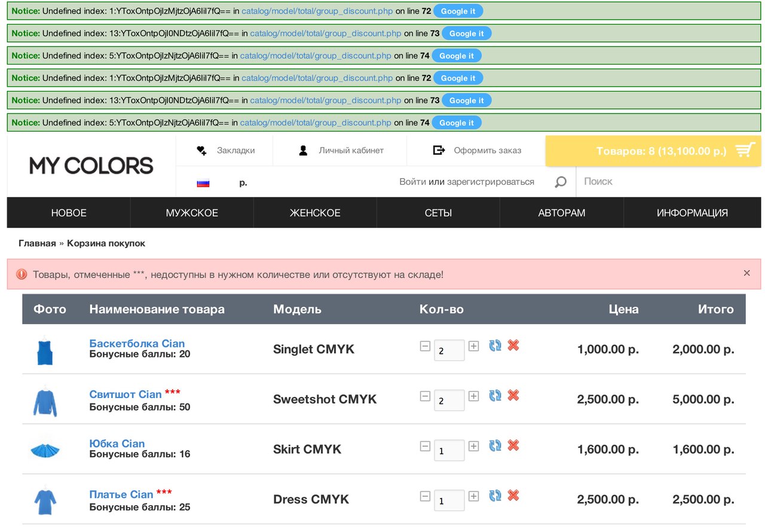This screenshot has width=765, height=532.
Task: Remove Юбка Cian from cart
Action: pyautogui.click(x=513, y=445)
